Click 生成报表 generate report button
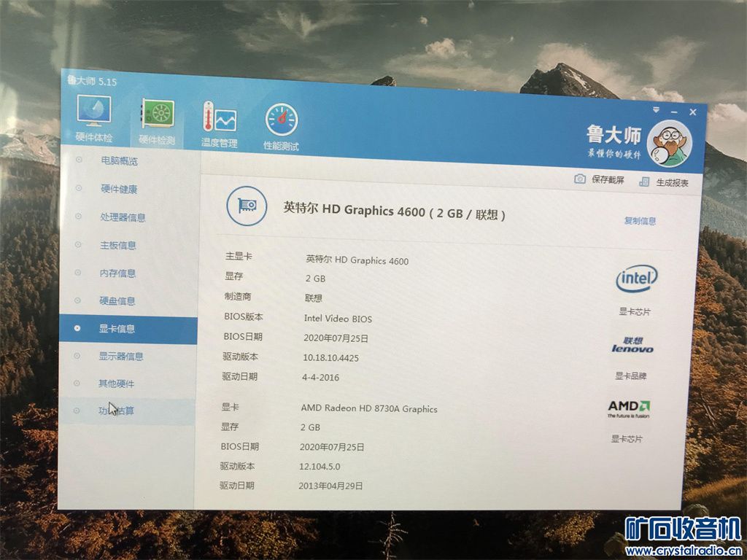 tap(664, 182)
